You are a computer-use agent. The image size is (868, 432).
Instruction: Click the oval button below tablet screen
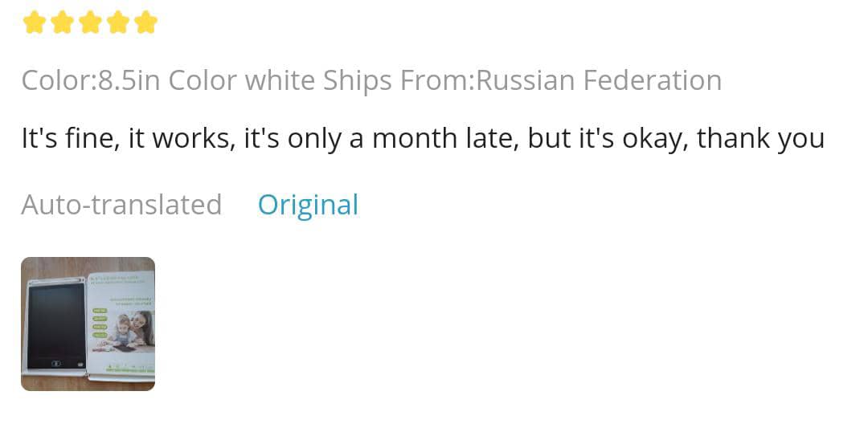[56, 363]
